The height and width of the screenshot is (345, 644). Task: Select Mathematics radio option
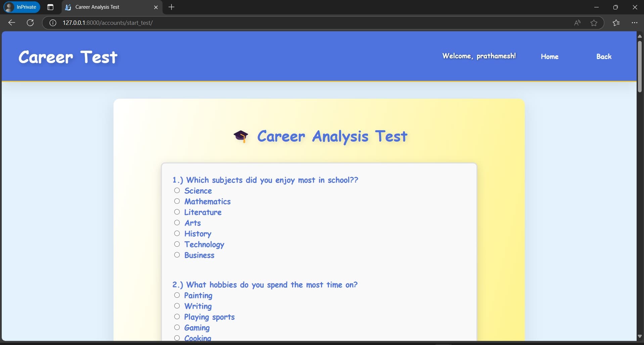pos(177,201)
